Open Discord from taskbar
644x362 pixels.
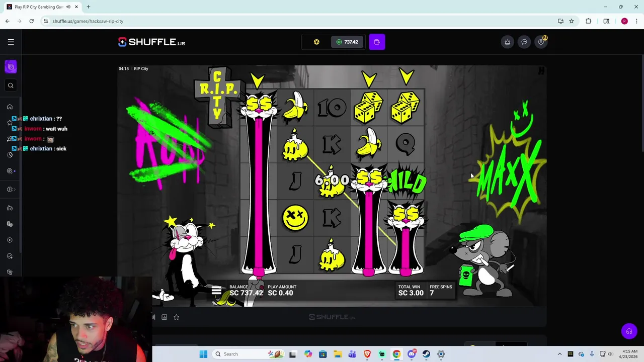[x=412, y=354]
